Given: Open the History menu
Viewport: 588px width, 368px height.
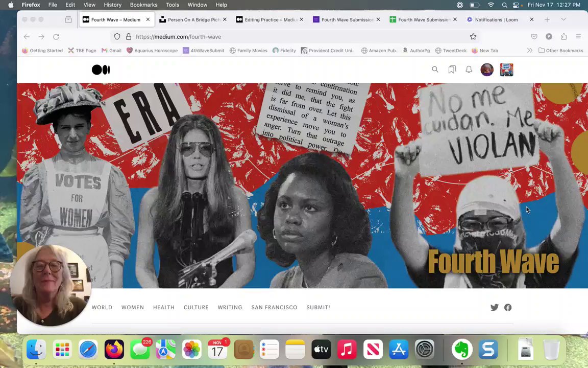Looking at the screenshot, I should click(x=112, y=5).
